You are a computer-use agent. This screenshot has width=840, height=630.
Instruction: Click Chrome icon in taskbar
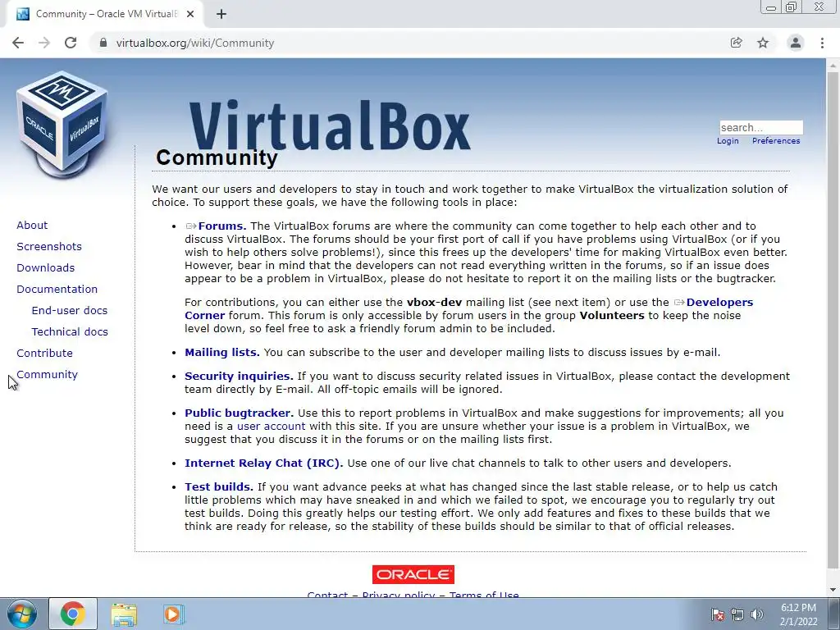coord(73,614)
